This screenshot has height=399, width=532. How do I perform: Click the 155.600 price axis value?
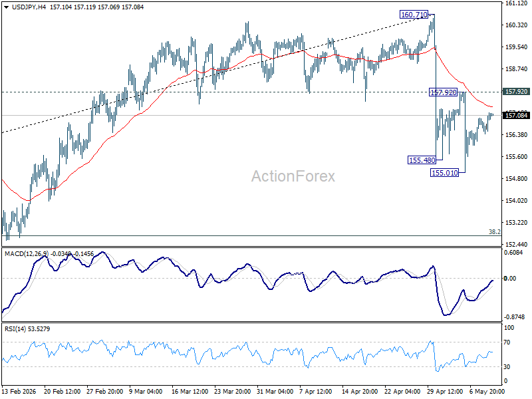tap(517, 157)
